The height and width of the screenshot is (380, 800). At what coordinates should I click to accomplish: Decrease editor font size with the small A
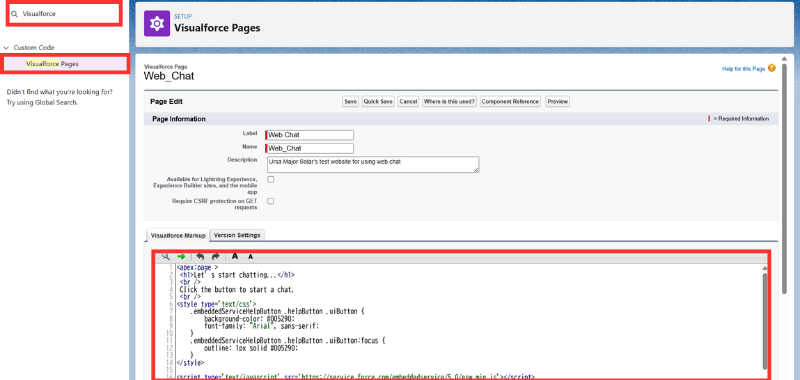click(251, 257)
